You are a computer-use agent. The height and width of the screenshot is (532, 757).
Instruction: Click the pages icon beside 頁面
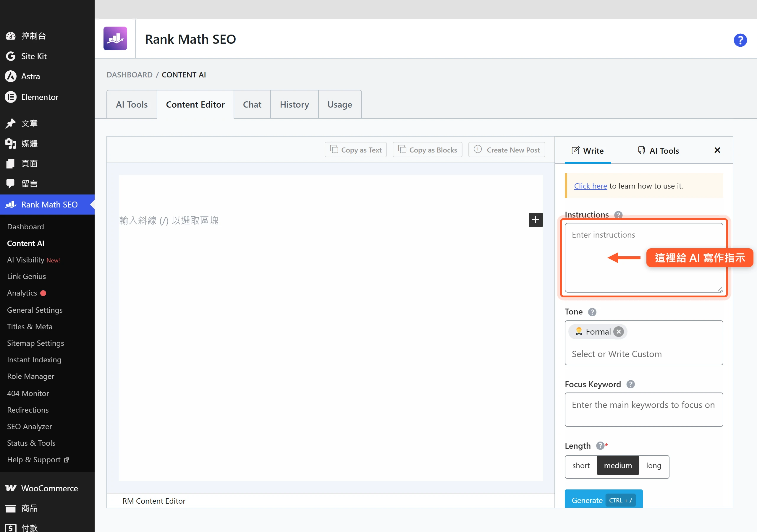pyautogui.click(x=11, y=163)
